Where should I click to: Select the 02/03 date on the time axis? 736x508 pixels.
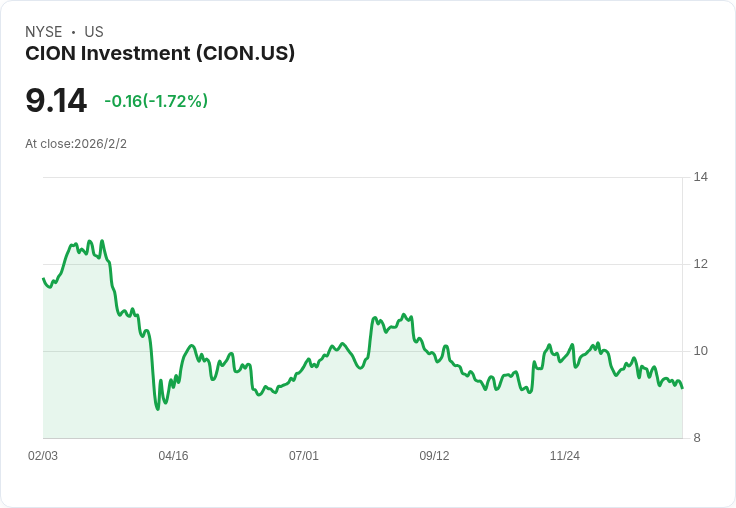coord(43,456)
